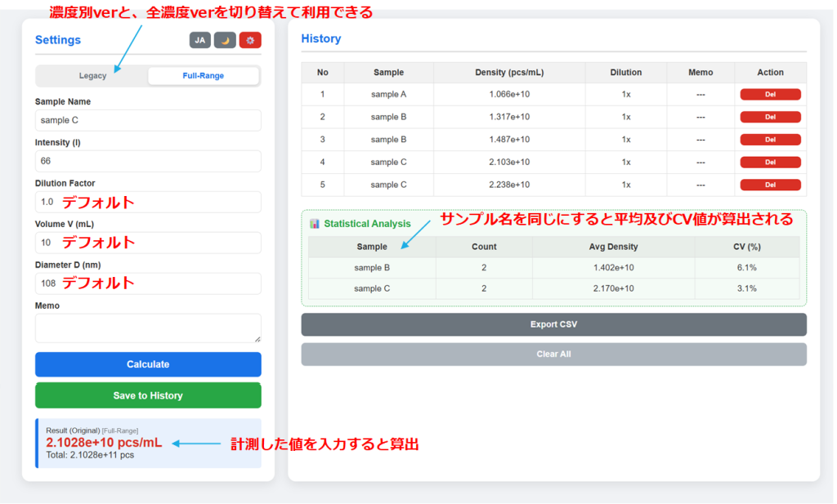Viewport: 837px width, 504px height.
Task: Delete history row 4 with density 2.103e+10
Action: point(770,163)
